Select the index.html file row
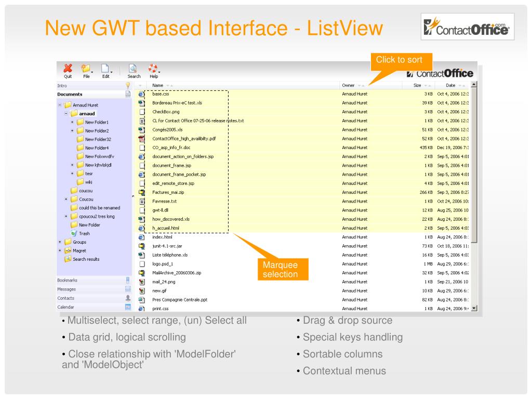Screen dimensions: 532x399 (x=162, y=237)
